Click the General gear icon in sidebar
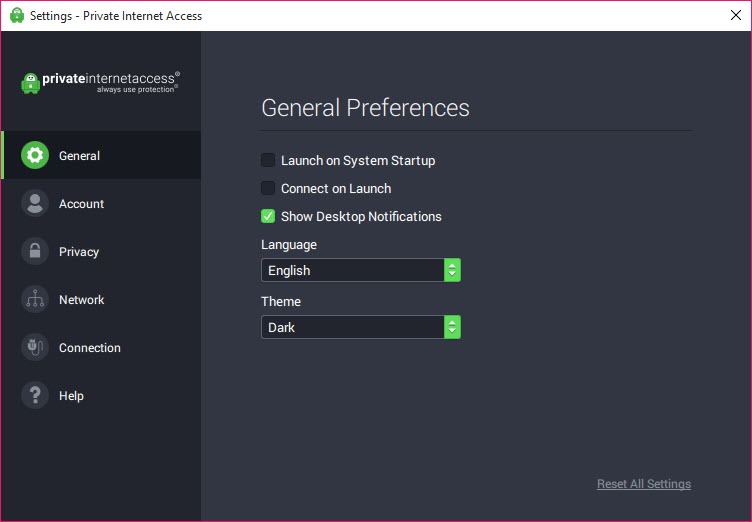The height and width of the screenshot is (522, 752). (x=35, y=155)
